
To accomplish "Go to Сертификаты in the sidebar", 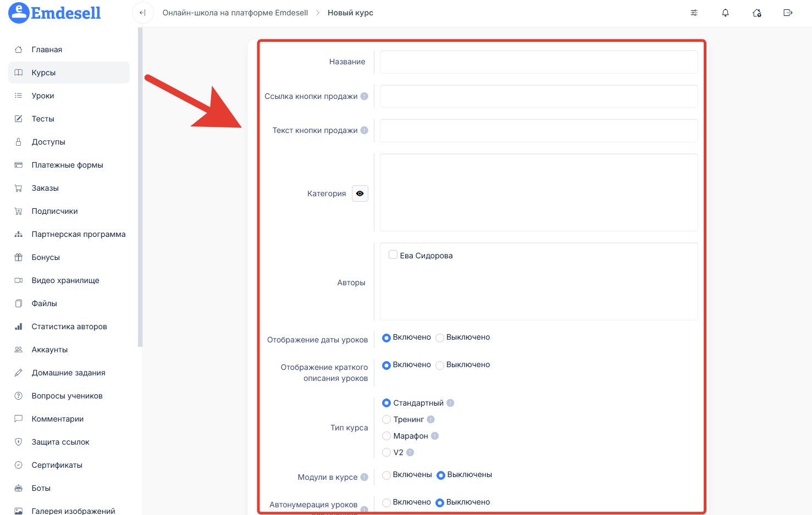I will (x=57, y=465).
